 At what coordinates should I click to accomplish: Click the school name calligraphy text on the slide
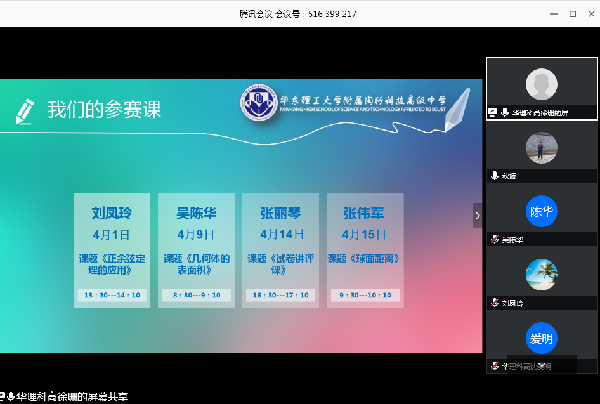[x=363, y=101]
